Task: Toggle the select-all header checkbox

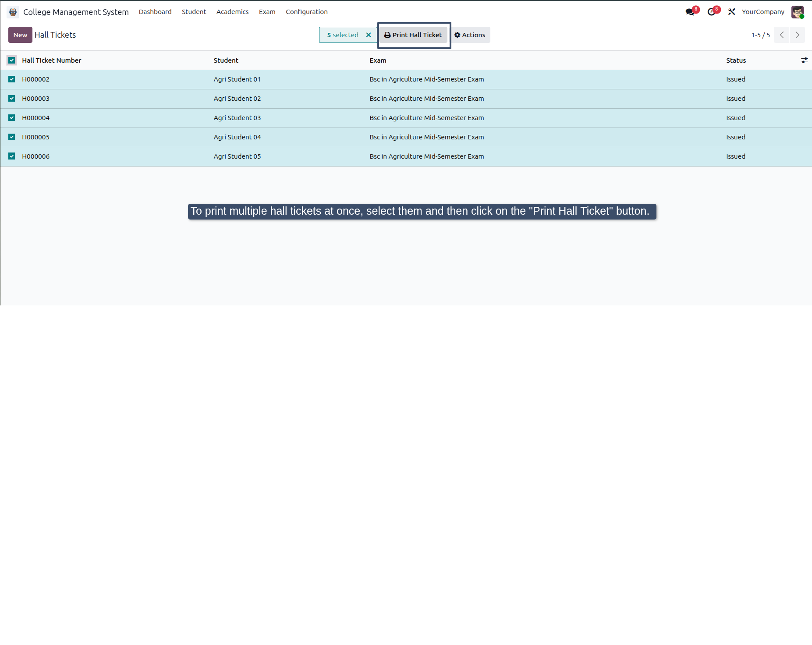Action: click(12, 60)
